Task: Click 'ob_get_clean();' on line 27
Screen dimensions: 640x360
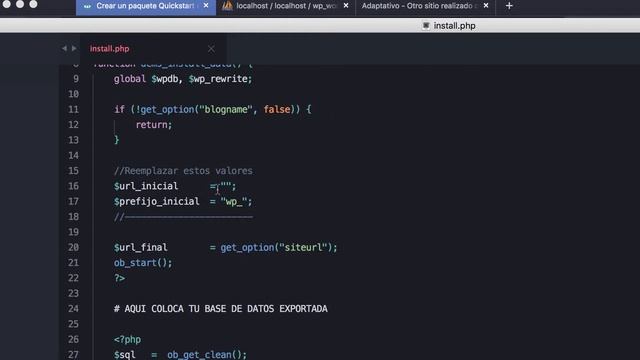Action: (x=207, y=355)
